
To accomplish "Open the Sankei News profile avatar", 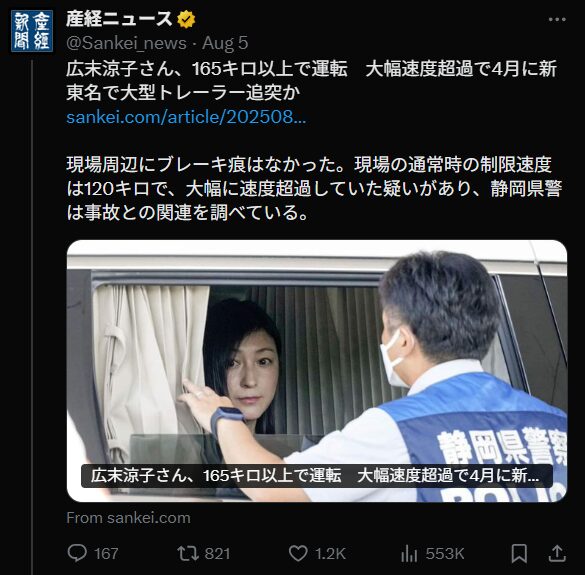I will pos(32,31).
